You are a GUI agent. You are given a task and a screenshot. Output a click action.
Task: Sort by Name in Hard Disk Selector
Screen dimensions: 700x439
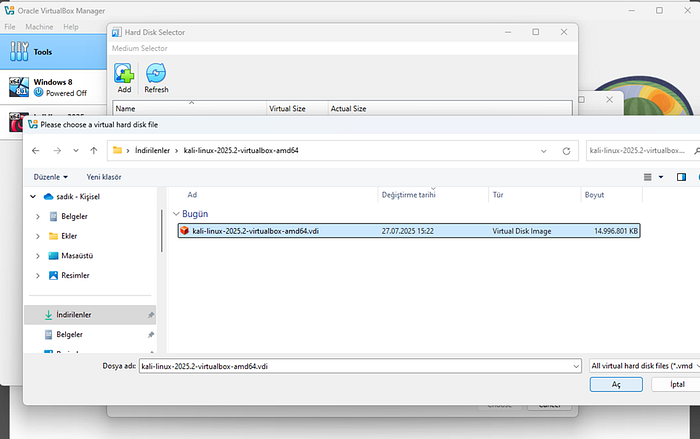click(189, 109)
